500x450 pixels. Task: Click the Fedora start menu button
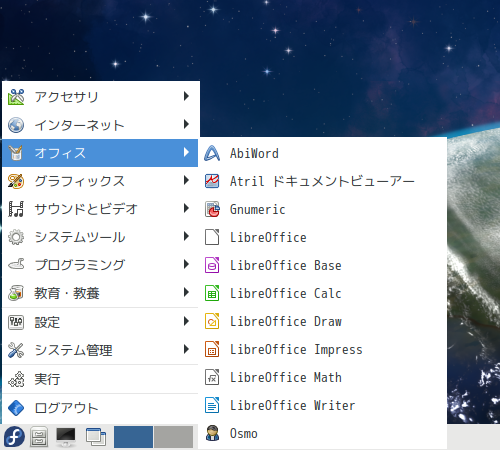point(14,436)
